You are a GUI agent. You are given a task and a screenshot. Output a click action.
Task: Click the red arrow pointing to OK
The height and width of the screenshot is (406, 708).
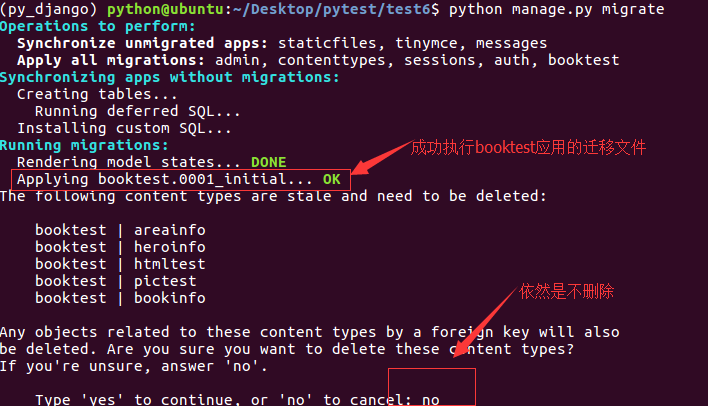coord(380,161)
